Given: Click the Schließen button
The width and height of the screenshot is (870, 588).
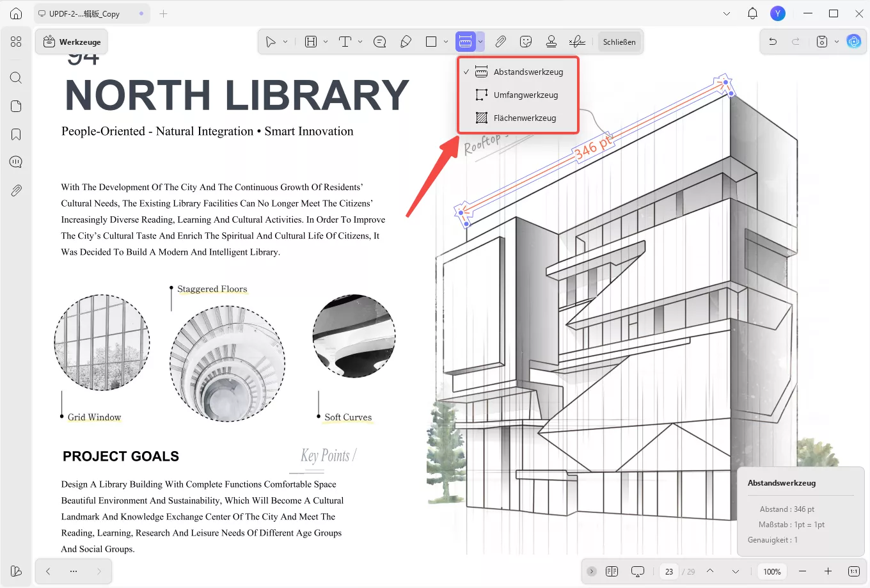Looking at the screenshot, I should [619, 42].
